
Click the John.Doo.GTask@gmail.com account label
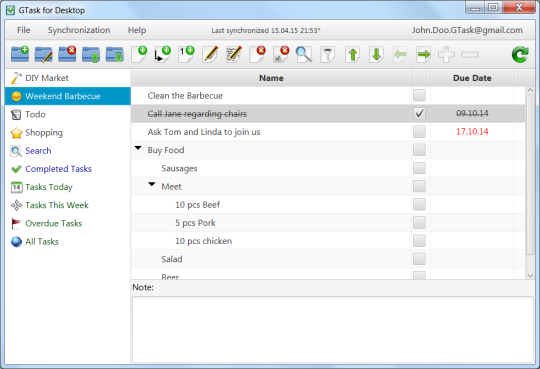[x=467, y=30]
